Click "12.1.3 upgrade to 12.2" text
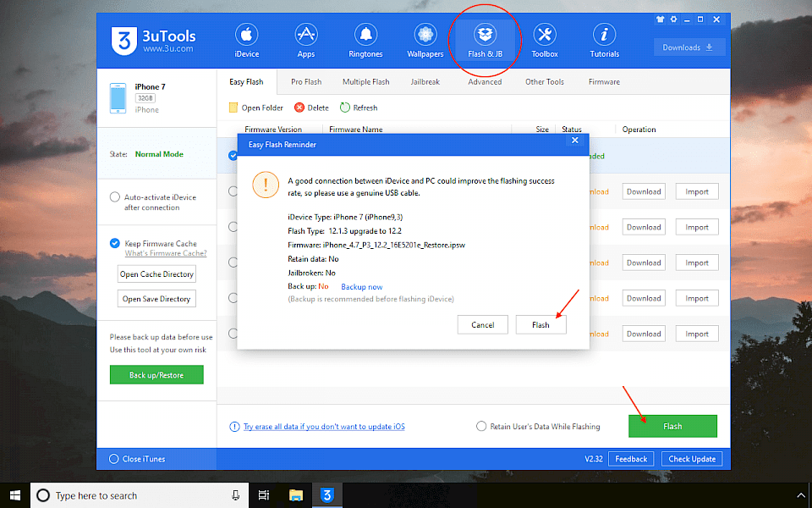 pyautogui.click(x=365, y=231)
